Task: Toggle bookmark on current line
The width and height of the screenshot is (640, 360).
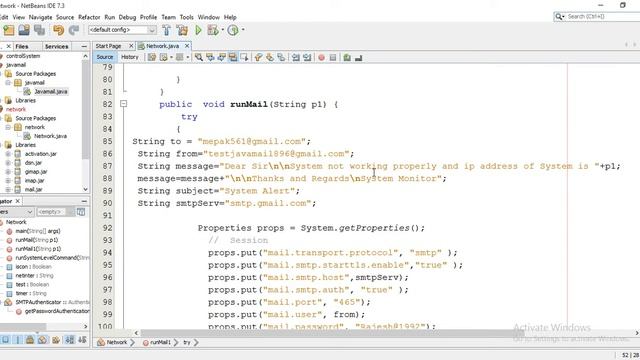Action: [281, 58]
